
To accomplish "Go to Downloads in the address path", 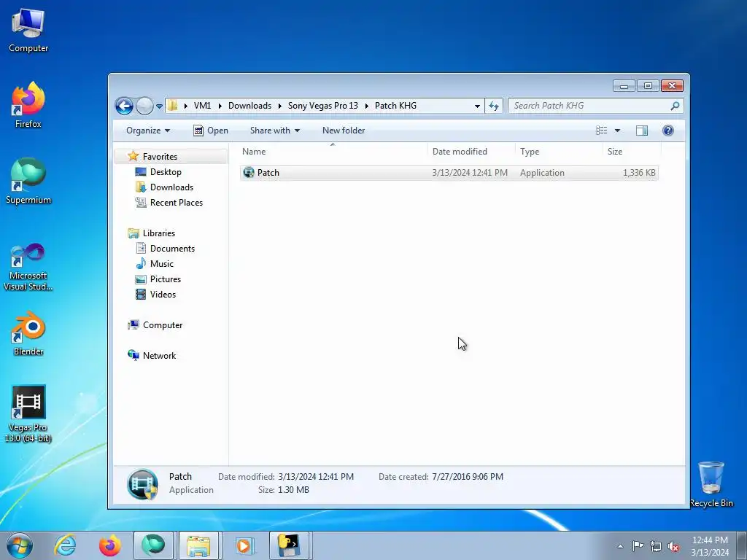I will 249,106.
